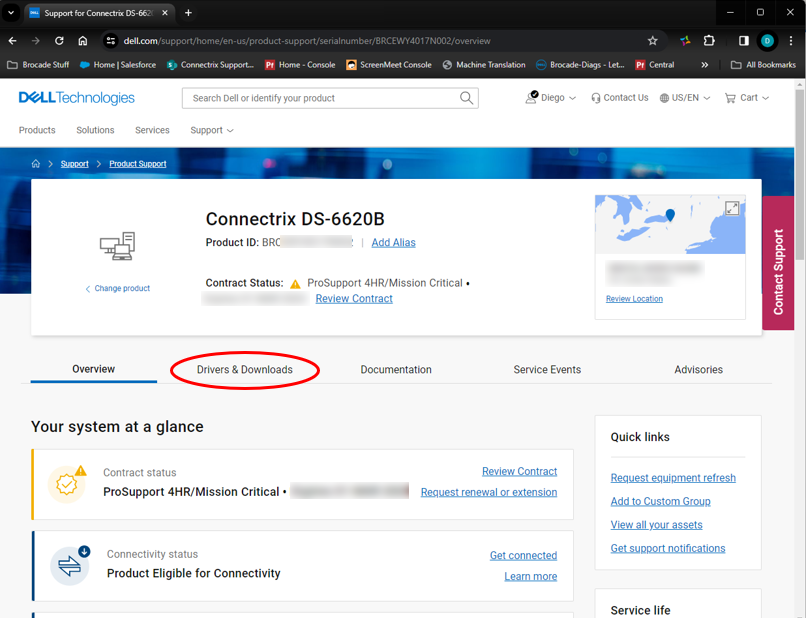This screenshot has width=806, height=618.
Task: Click the browser extensions puzzle icon
Action: (709, 41)
